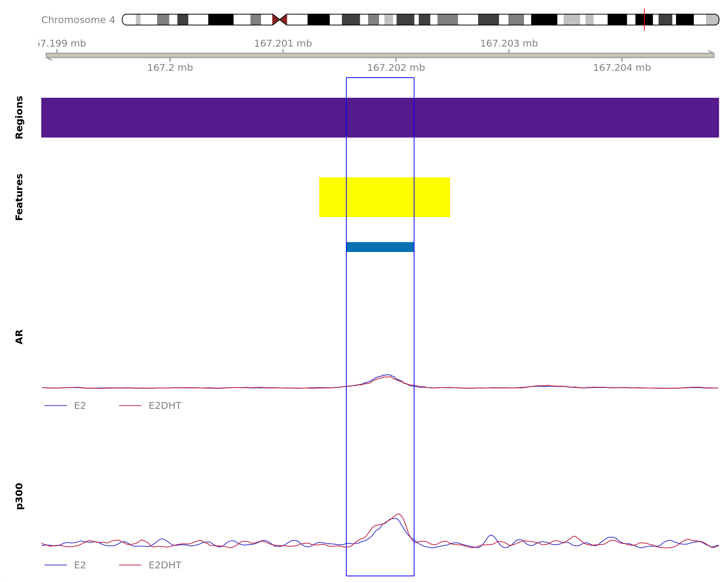Click the left arrow end of genome axis
Viewport: 728px width, 582px height.
[49, 57]
